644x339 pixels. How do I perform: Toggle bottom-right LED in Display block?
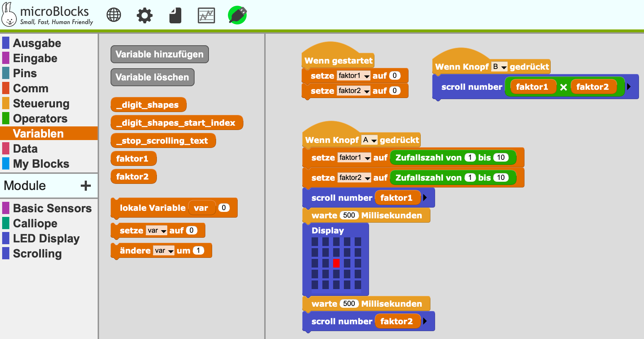[358, 285]
